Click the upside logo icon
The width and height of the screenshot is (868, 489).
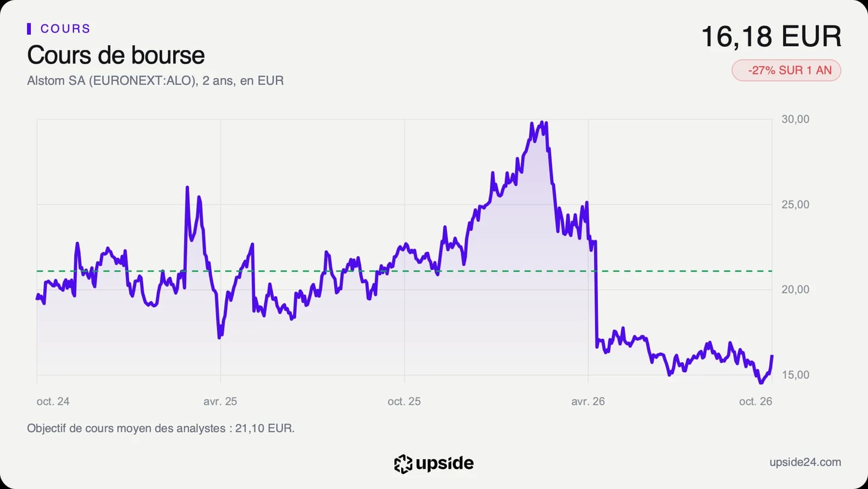[403, 463]
